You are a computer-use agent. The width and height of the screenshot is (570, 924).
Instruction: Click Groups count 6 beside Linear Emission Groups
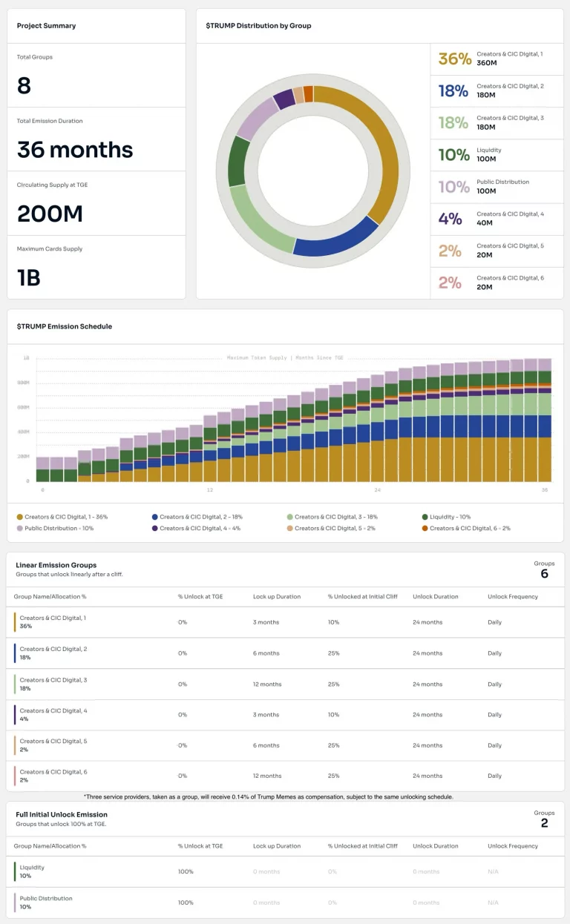pyautogui.click(x=544, y=573)
